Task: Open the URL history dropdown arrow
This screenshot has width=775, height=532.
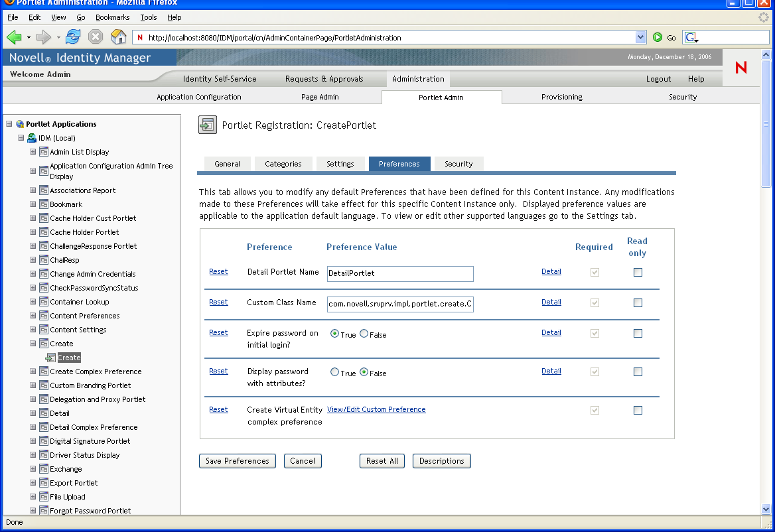Action: 640,37
